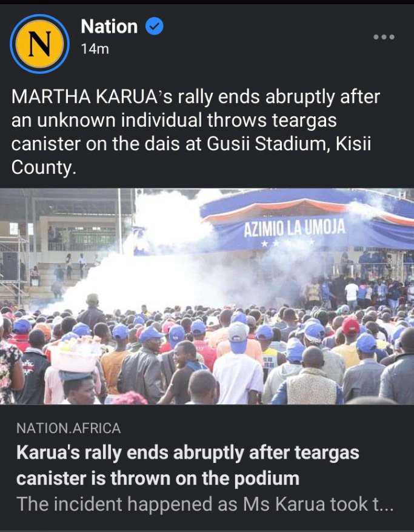Open the post via the 14m timestamp
This screenshot has width=414, height=532.
pos(95,49)
